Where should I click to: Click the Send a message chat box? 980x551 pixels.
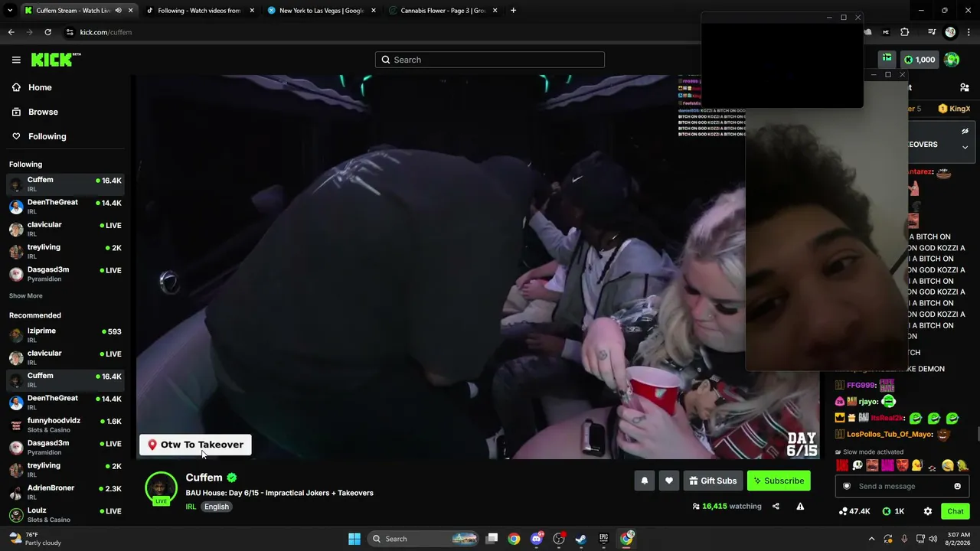tap(903, 486)
